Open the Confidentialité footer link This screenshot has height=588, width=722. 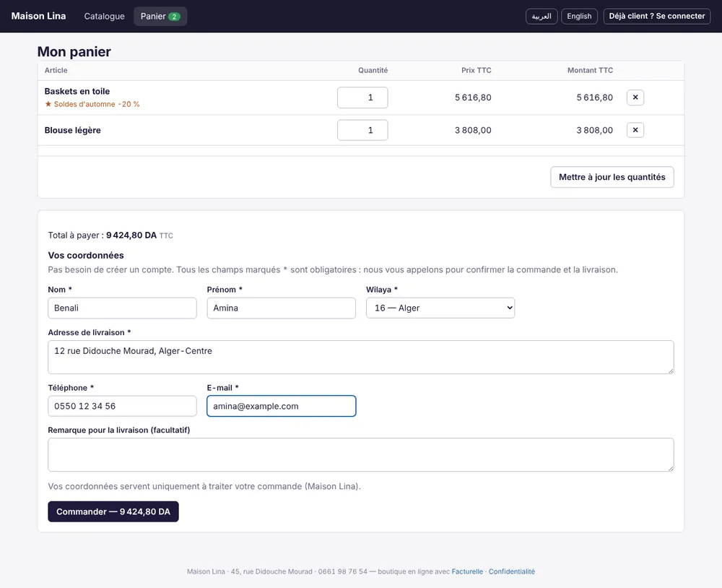(512, 571)
